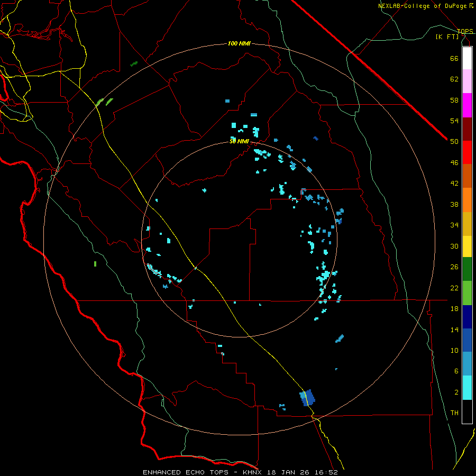
Task: Click the ENHANCED ECHO TOPS caption text
Action: tap(186, 472)
